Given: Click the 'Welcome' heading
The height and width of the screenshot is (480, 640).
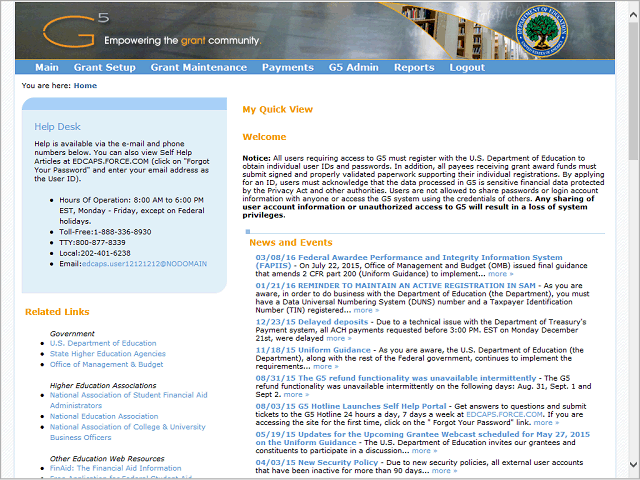Looking at the screenshot, I should point(264,137).
